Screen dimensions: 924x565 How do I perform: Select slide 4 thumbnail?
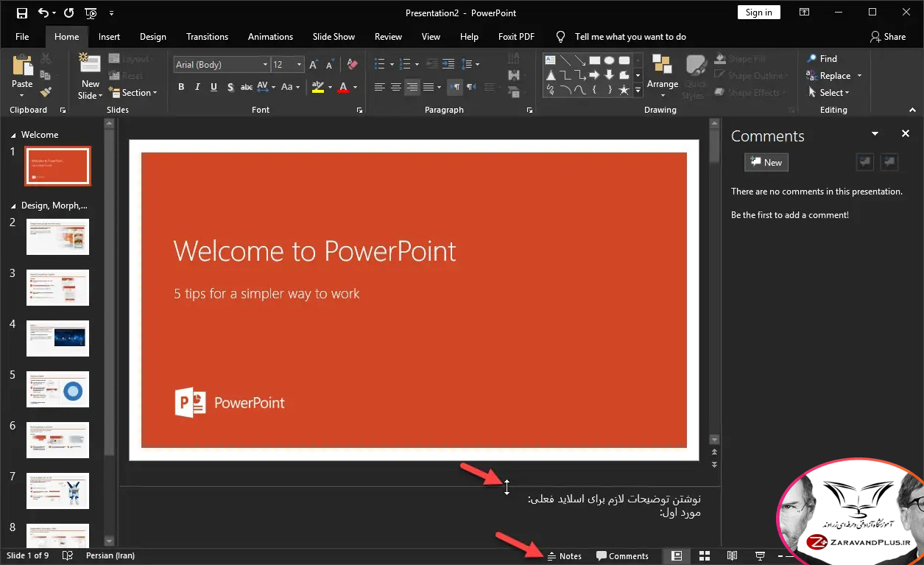click(x=57, y=339)
